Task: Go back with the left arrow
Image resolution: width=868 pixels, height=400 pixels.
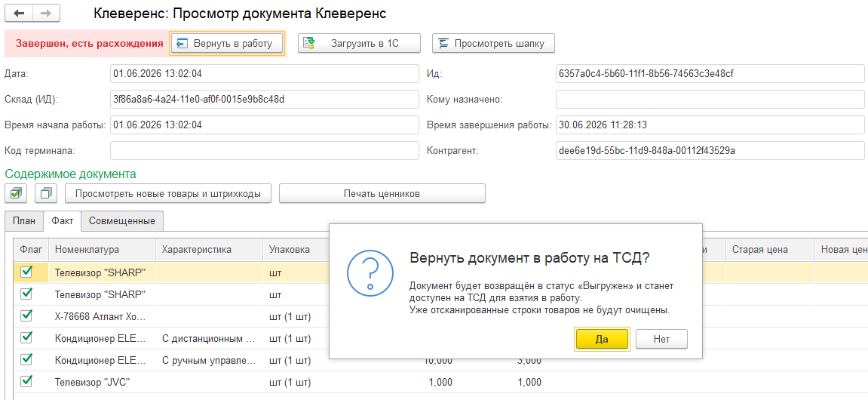Action: 18,13
